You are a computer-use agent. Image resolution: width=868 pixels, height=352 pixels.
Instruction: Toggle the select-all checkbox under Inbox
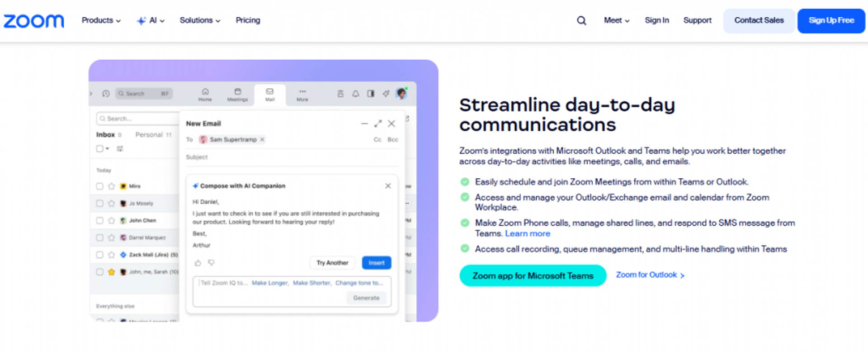click(99, 148)
